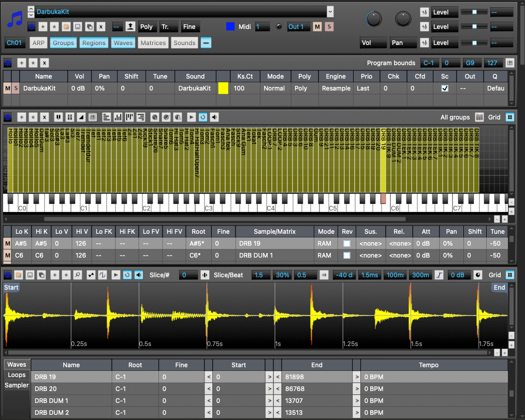The width and height of the screenshot is (525, 420).
Task: Click the yellow color swatch in DarbukaKit row
Action: point(223,88)
